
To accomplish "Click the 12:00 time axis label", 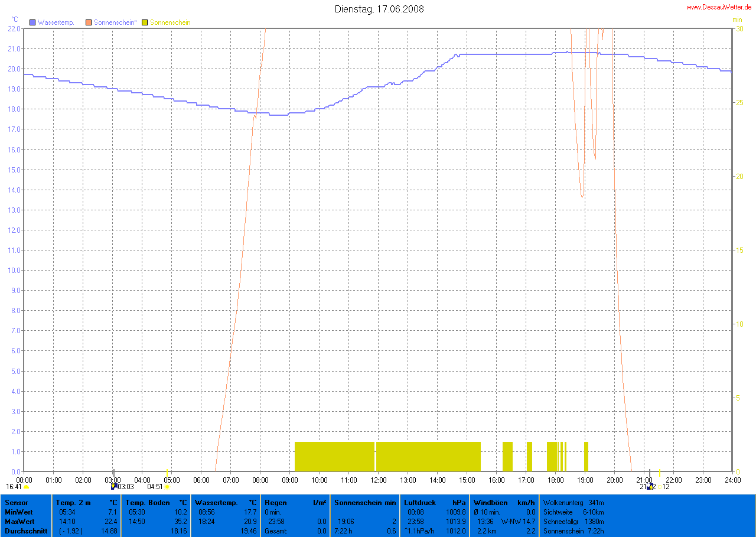I will [x=378, y=479].
